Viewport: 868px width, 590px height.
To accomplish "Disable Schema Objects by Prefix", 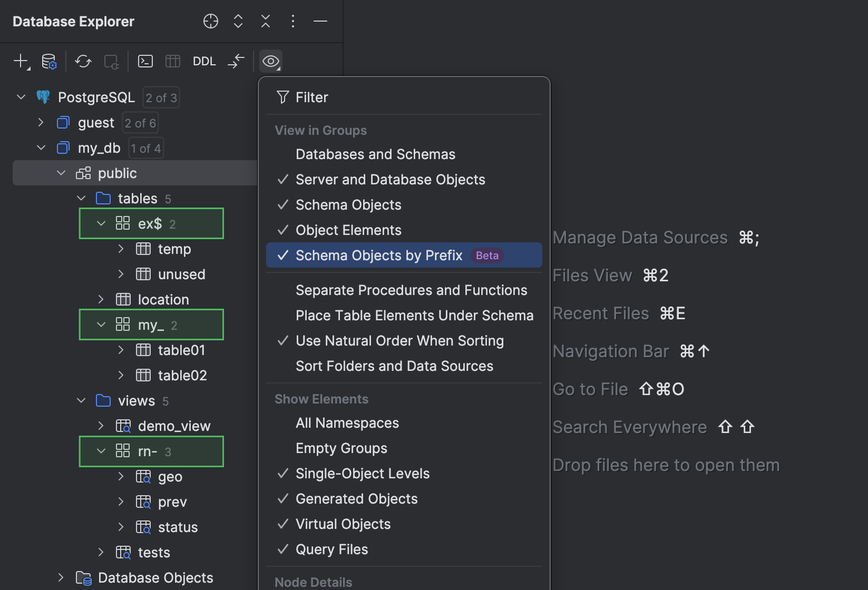I will point(404,255).
